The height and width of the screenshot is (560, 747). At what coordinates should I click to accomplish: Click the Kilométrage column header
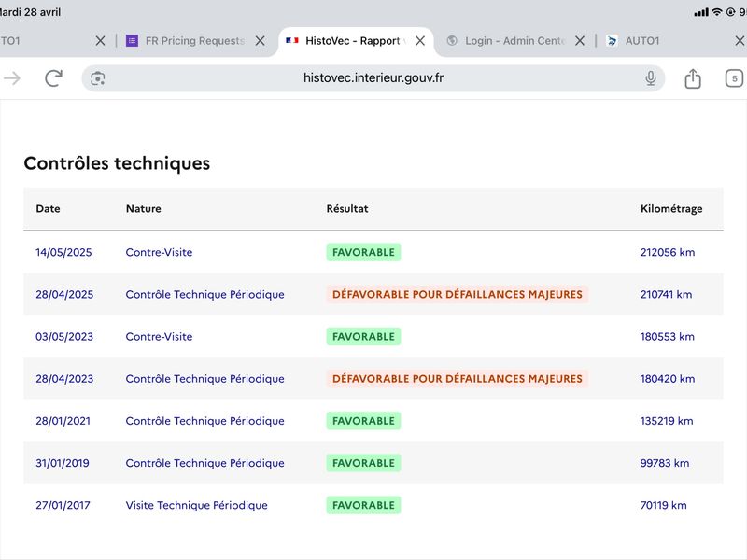click(x=671, y=208)
